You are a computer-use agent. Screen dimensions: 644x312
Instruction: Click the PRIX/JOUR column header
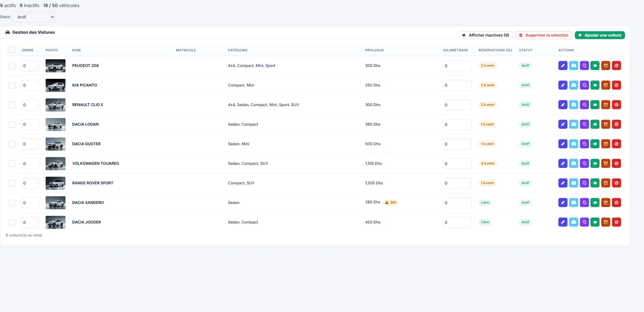(374, 50)
